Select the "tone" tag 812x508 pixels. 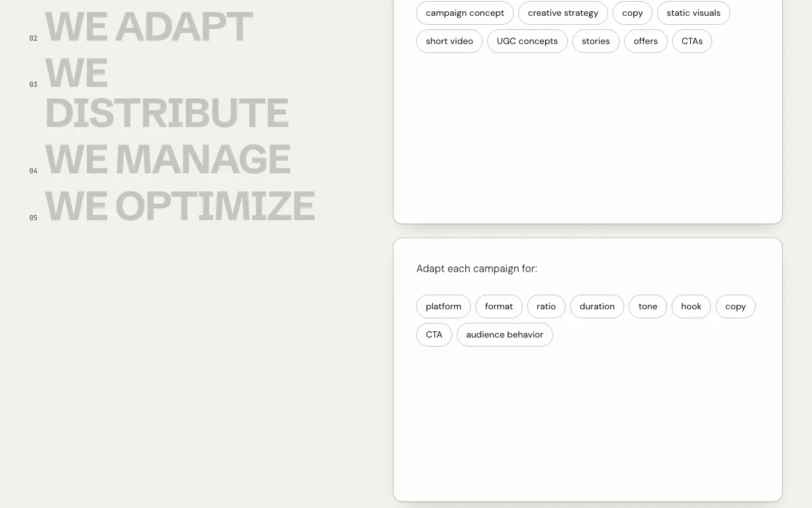click(648, 306)
